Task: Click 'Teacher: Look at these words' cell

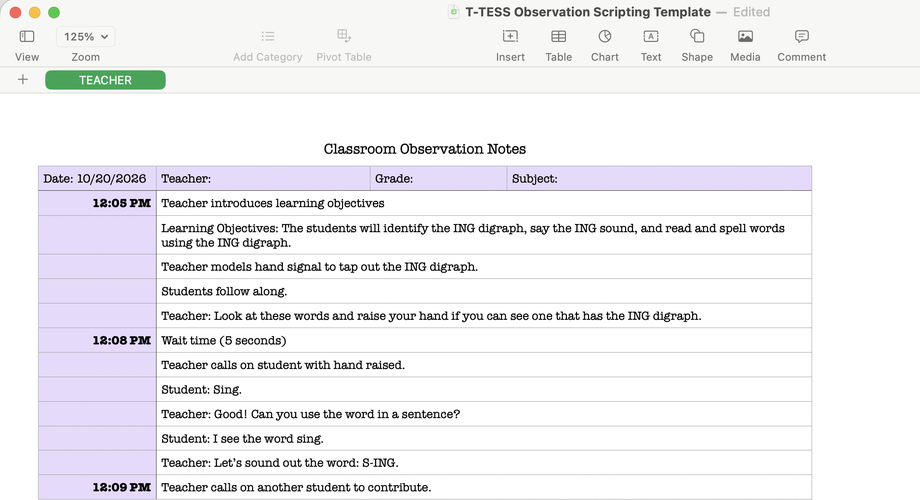Action: tap(484, 316)
